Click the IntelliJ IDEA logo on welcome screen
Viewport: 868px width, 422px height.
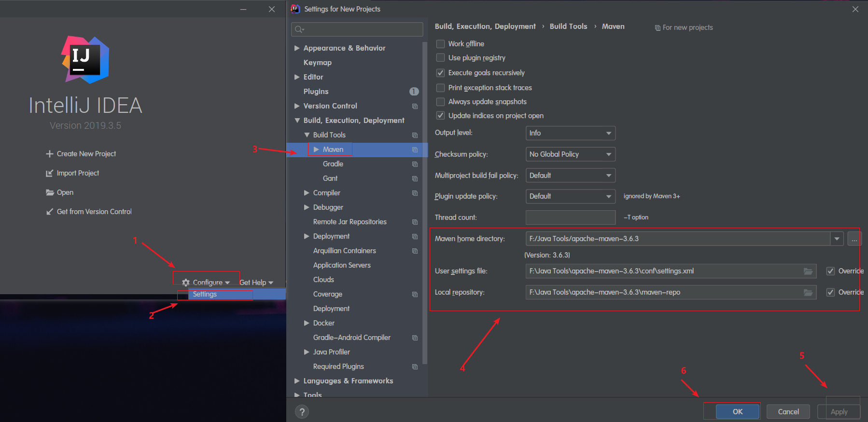tap(85, 60)
